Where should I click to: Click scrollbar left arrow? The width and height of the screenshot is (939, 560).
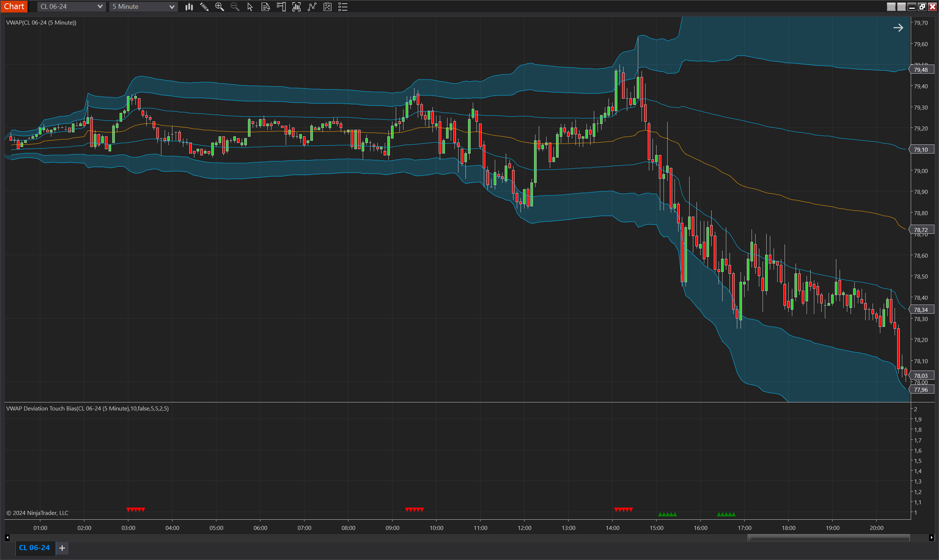(7, 537)
